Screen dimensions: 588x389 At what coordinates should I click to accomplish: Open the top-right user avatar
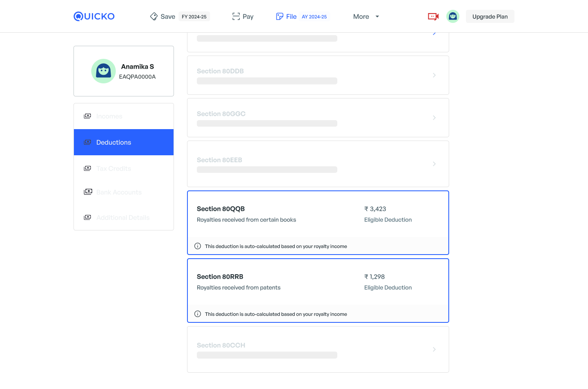click(452, 16)
